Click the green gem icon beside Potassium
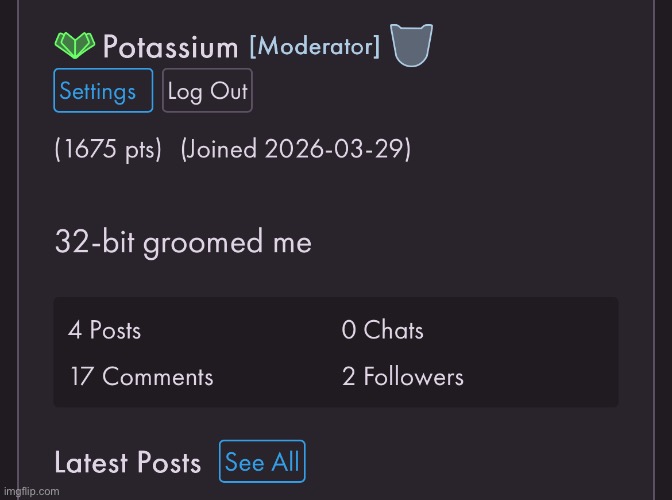 74,46
